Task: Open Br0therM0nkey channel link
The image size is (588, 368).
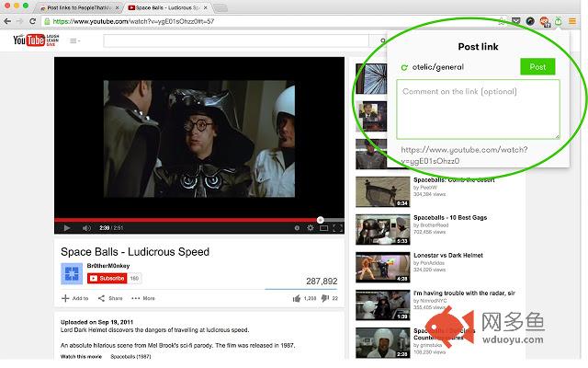Action: click(108, 266)
